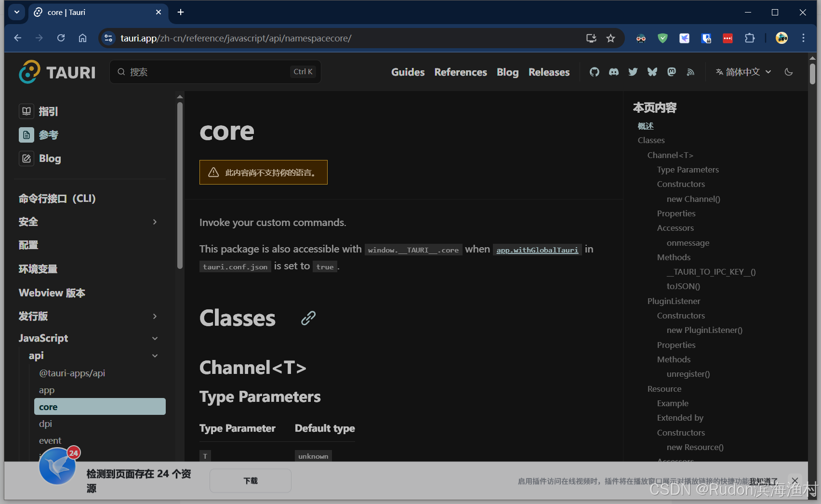Viewport: 821px width, 504px height.
Task: Open the extensions puzzle icon
Action: point(750,38)
